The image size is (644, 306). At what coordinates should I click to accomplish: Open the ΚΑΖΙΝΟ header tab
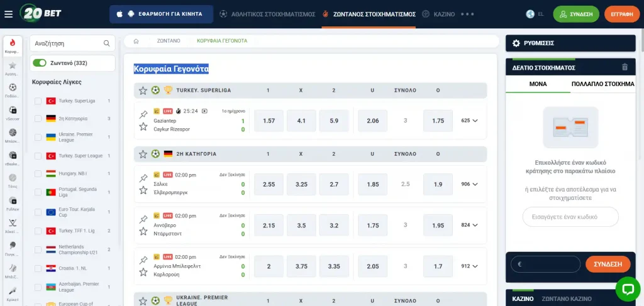[438, 14]
